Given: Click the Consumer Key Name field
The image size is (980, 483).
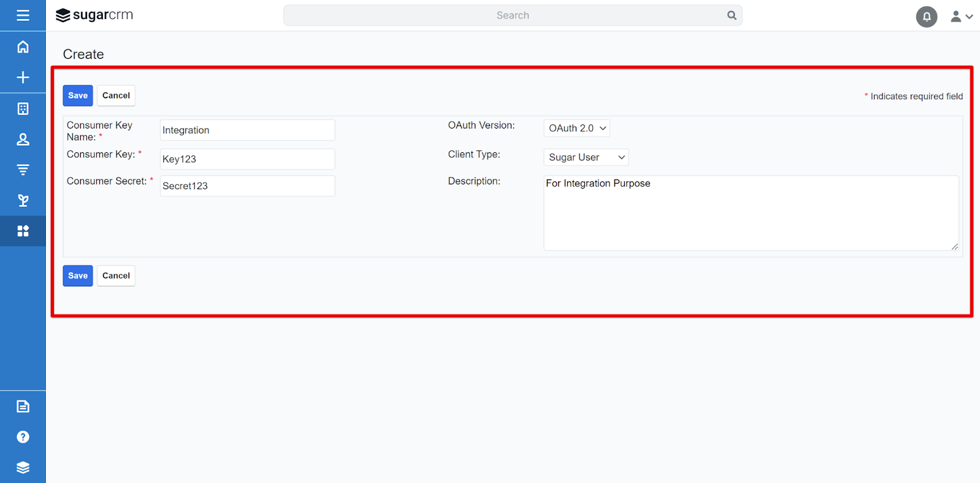Looking at the screenshot, I should 247,130.
